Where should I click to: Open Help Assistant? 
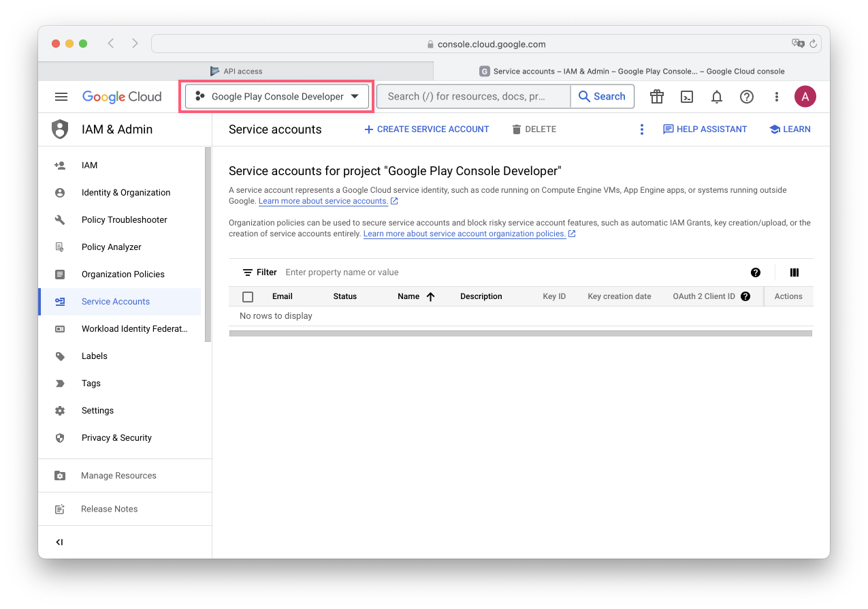click(x=705, y=129)
